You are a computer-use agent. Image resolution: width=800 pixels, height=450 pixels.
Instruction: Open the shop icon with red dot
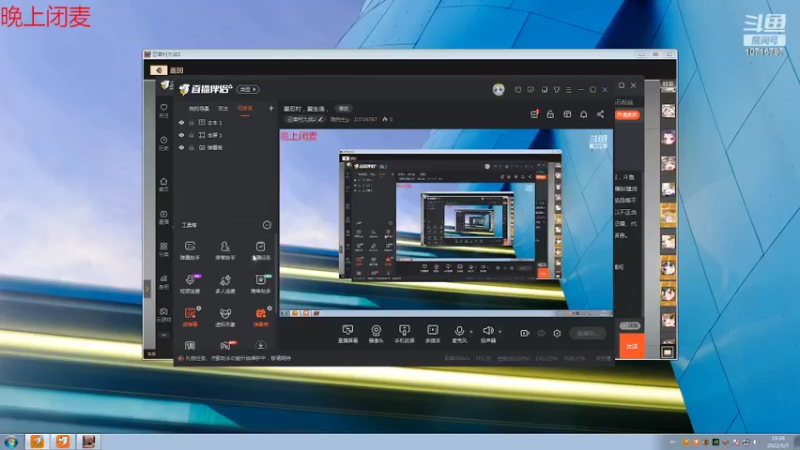tap(534, 114)
